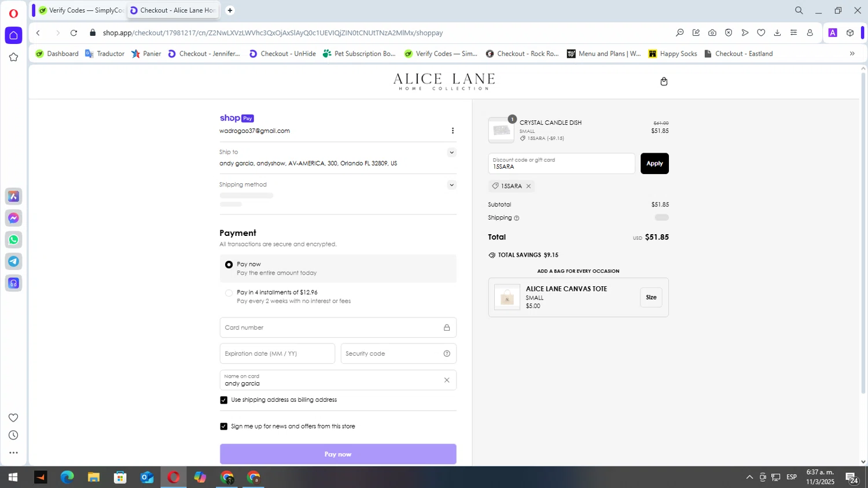
Task: Toggle Use shipping address as billing address
Action: pyautogui.click(x=224, y=400)
